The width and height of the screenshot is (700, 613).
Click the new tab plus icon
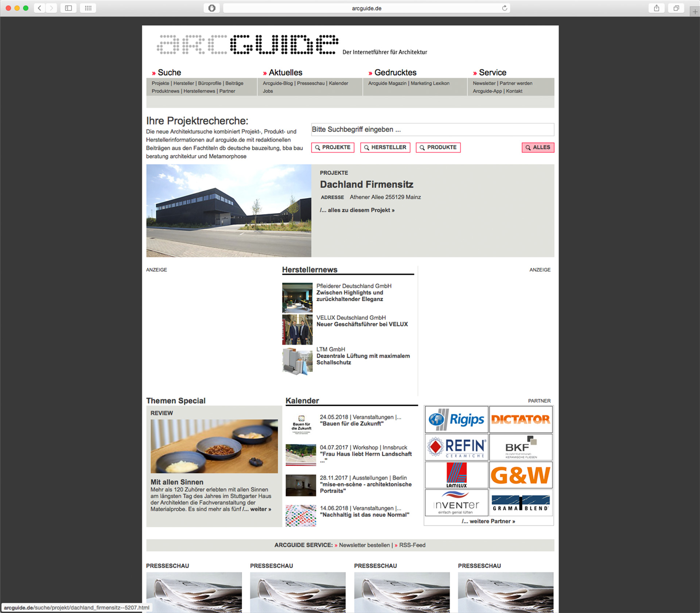(695, 12)
